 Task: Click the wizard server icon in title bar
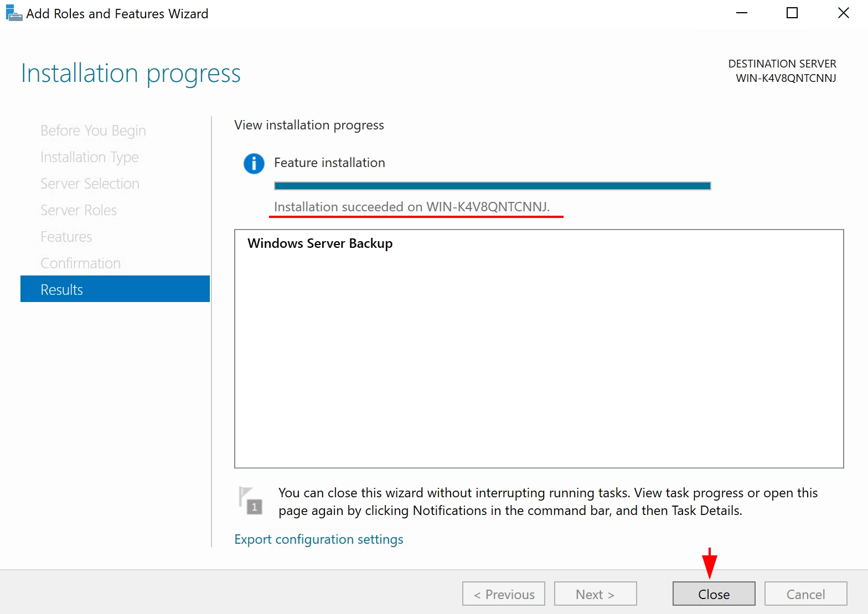click(14, 13)
